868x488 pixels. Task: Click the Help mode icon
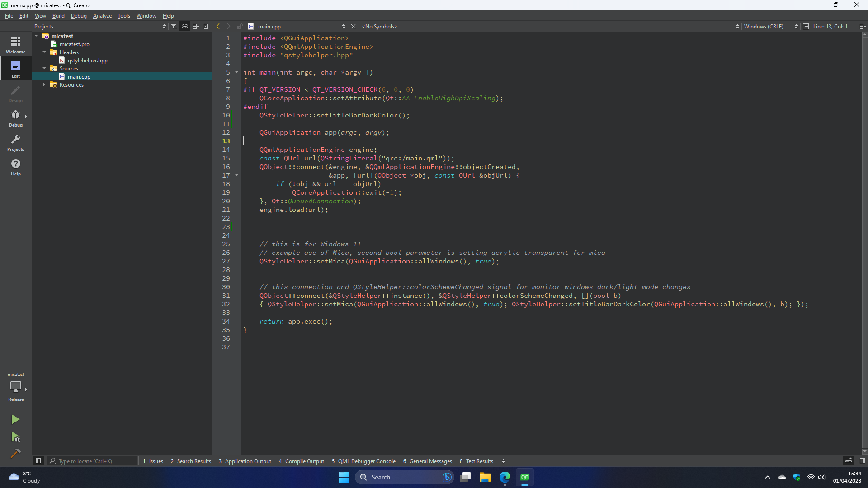tap(15, 167)
